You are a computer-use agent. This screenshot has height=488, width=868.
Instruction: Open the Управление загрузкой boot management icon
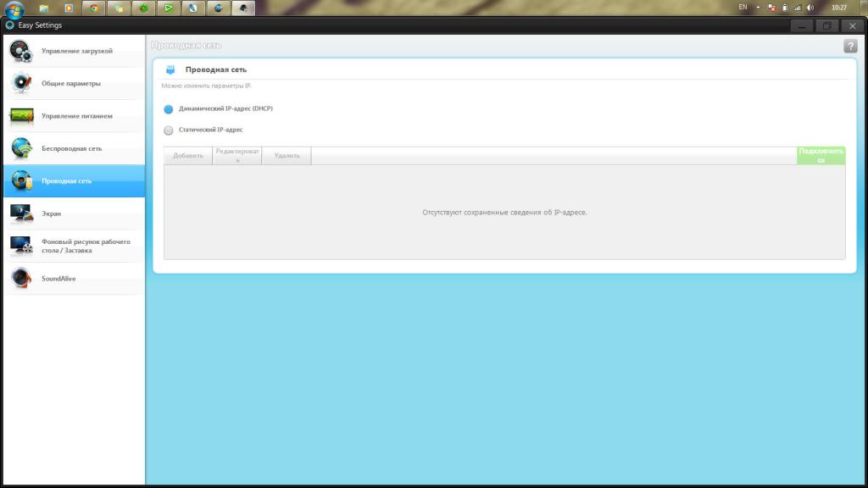coord(21,51)
